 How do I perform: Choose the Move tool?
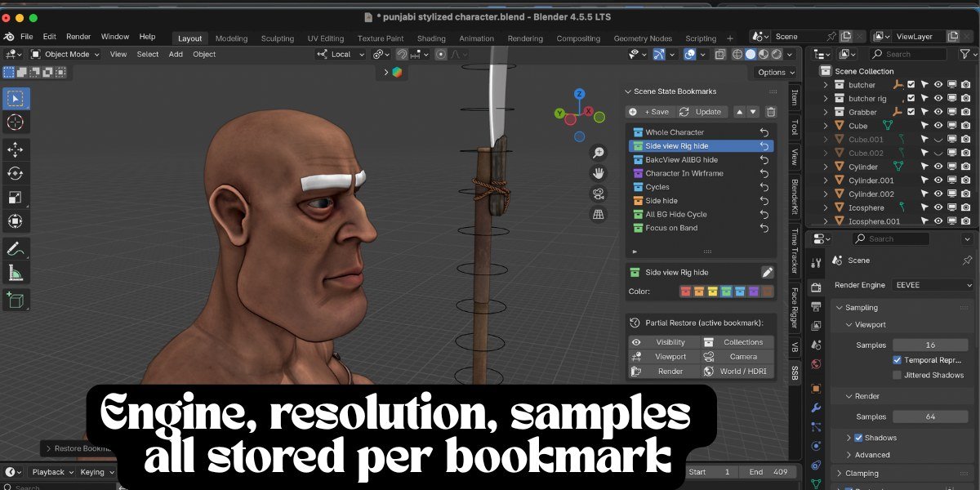(x=16, y=149)
